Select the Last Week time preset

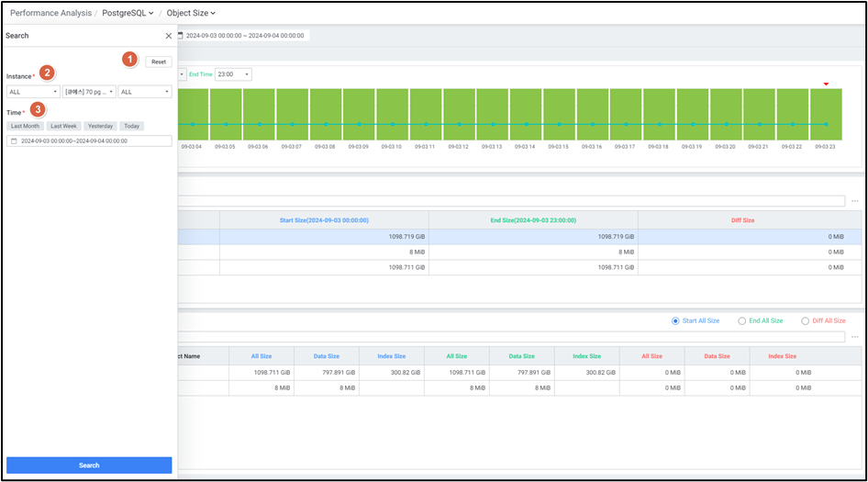click(x=64, y=126)
